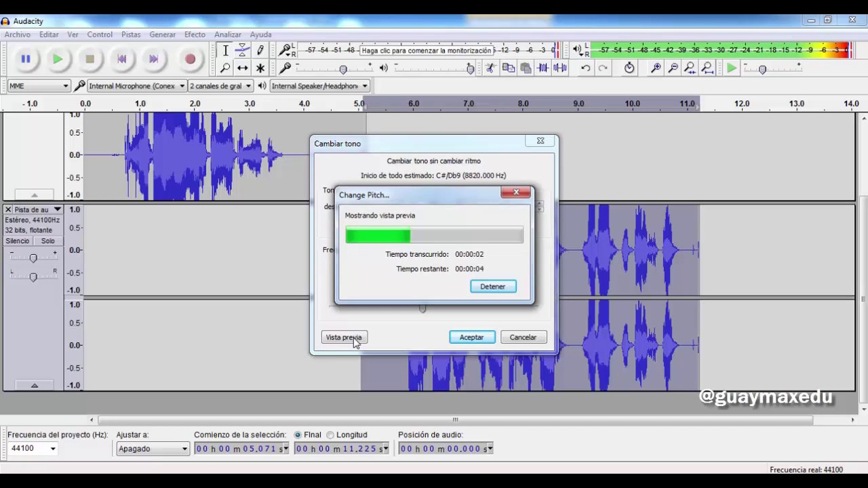Open the Archivo menu
This screenshot has width=868, height=488.
click(18, 35)
